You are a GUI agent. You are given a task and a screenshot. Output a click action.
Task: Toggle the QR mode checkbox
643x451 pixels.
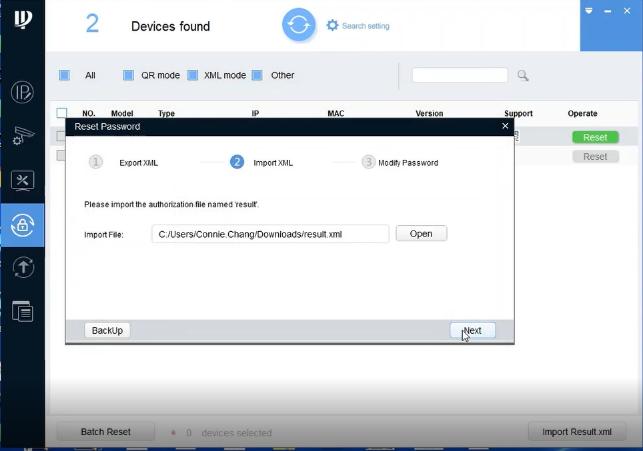click(128, 75)
